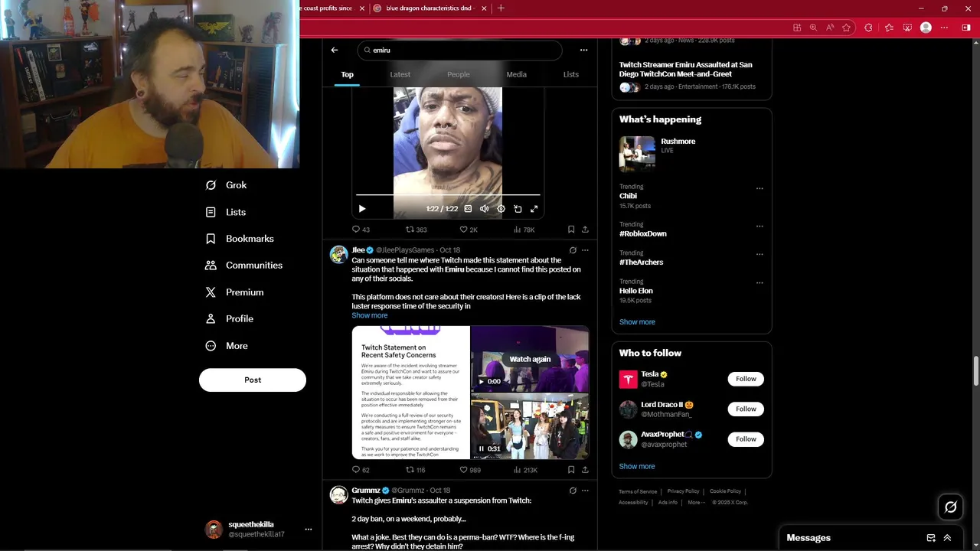The image size is (980, 551).
Task: Switch to the Media tab
Action: [516, 74]
